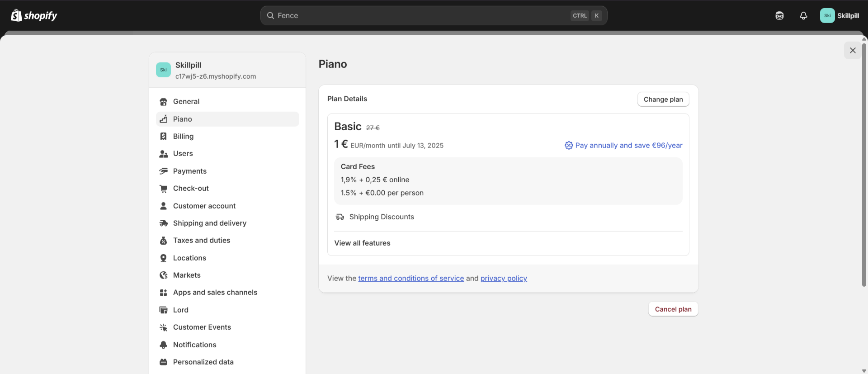Click the Customer Events spark icon
The image size is (868, 374).
164,327
